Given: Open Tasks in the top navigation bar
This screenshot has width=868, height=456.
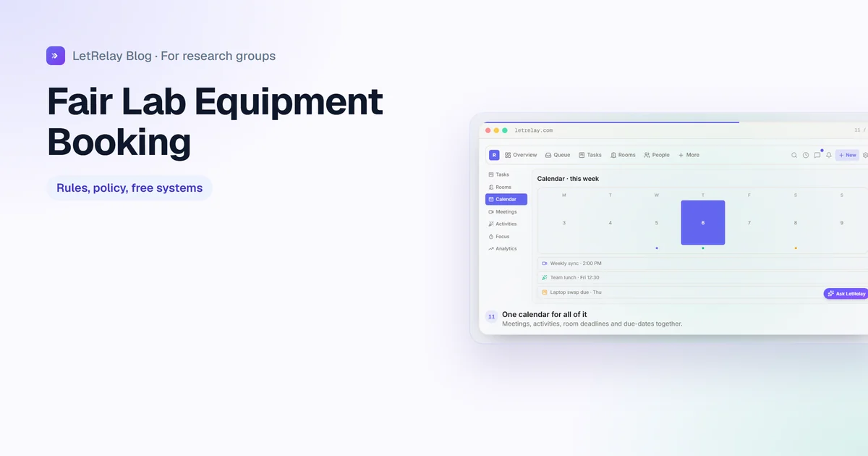Looking at the screenshot, I should (x=590, y=155).
